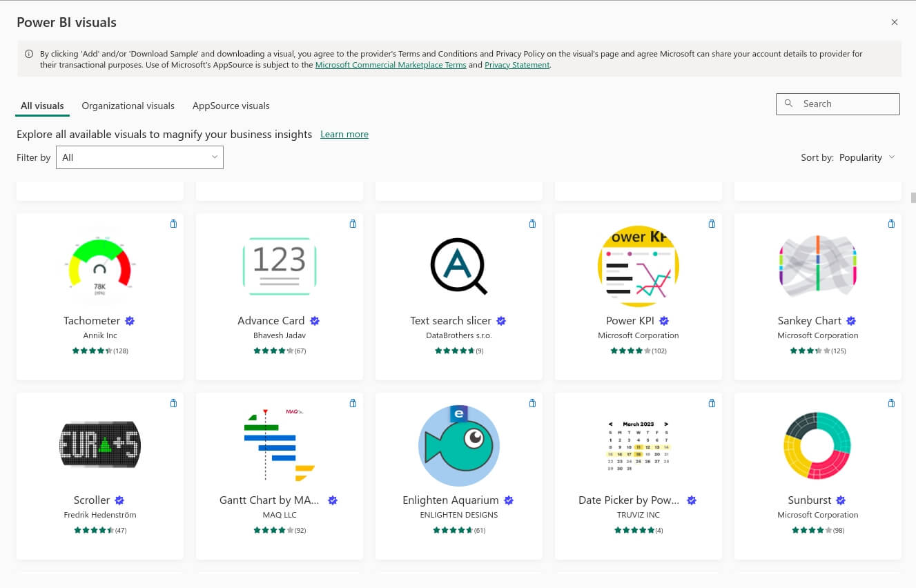Click the shopping bag icon on Date Picker card
The height and width of the screenshot is (588, 916).
point(712,403)
